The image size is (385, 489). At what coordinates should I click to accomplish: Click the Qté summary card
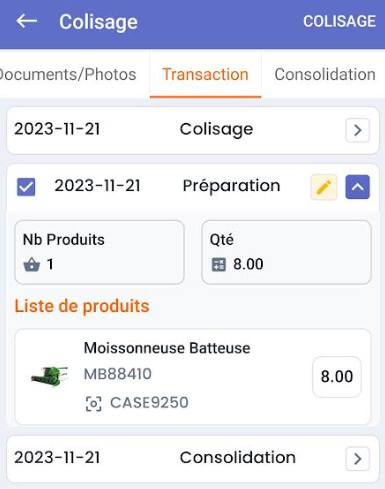[x=286, y=252]
